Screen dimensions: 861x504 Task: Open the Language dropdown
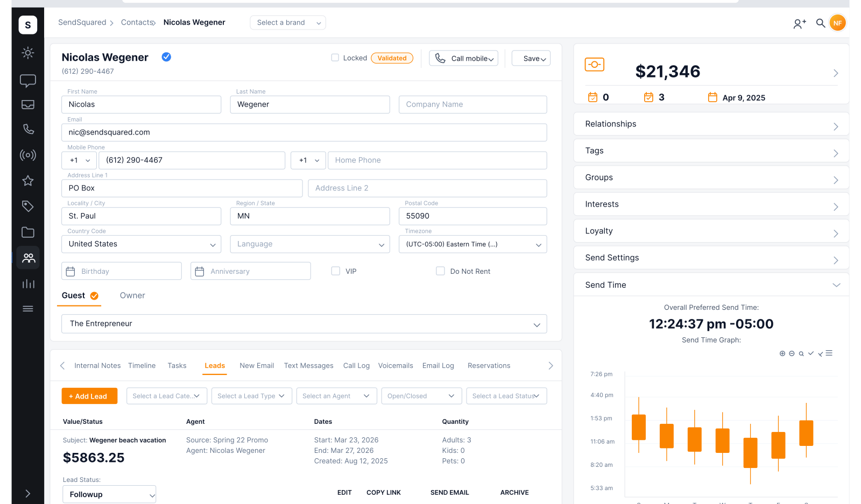coord(310,244)
